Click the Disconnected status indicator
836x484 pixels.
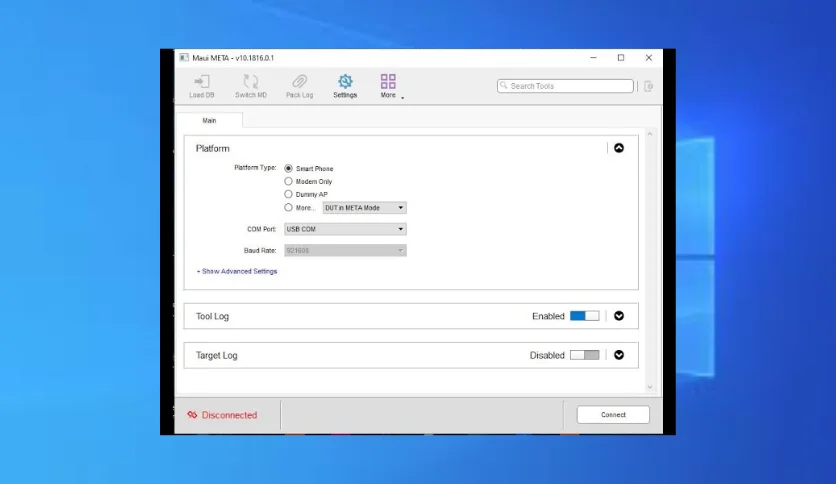click(x=222, y=415)
